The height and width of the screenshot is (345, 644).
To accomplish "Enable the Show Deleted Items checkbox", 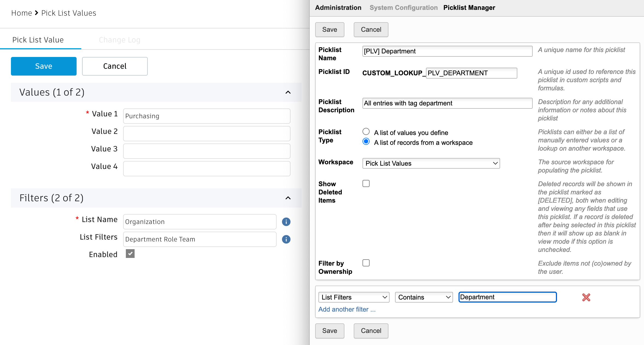I will point(366,183).
